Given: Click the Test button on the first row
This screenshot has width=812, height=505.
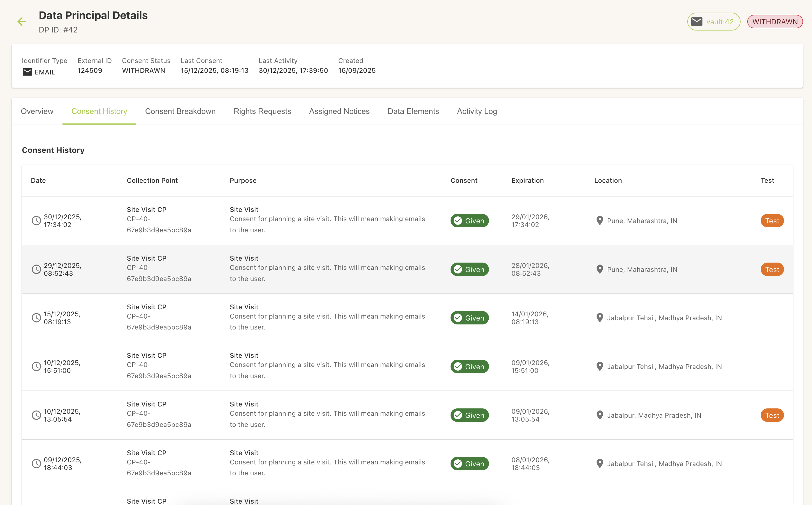Looking at the screenshot, I should pyautogui.click(x=772, y=220).
